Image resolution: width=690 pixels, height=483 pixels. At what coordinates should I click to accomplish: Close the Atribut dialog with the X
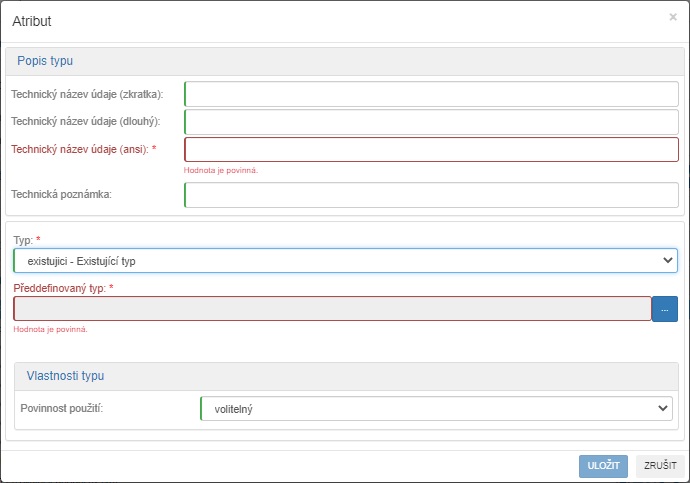pos(673,17)
